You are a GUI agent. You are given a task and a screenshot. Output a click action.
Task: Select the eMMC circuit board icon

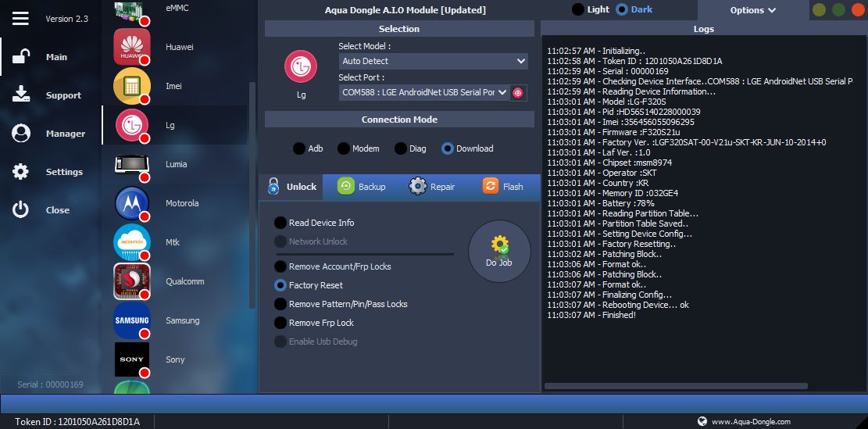coord(132,11)
